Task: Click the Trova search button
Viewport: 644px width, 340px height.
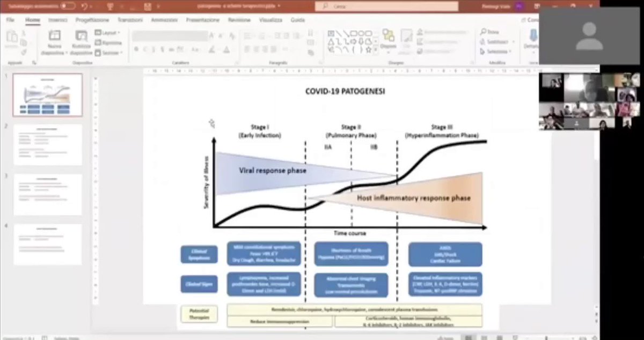Action: coord(490,32)
